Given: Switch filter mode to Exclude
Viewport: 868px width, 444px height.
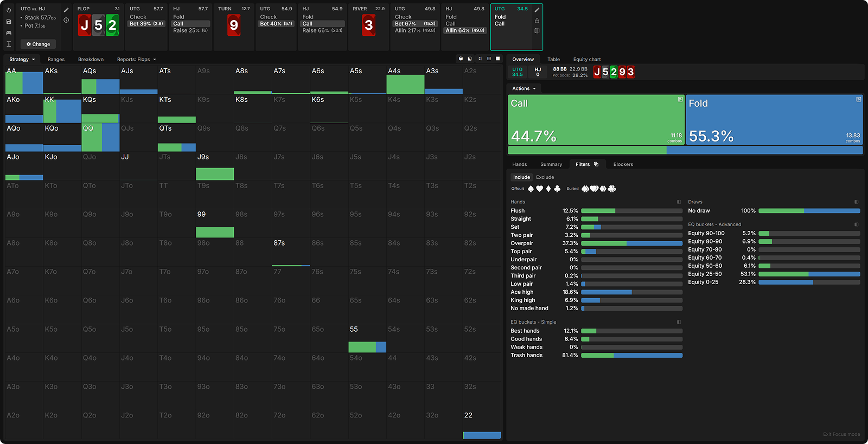Looking at the screenshot, I should (545, 177).
